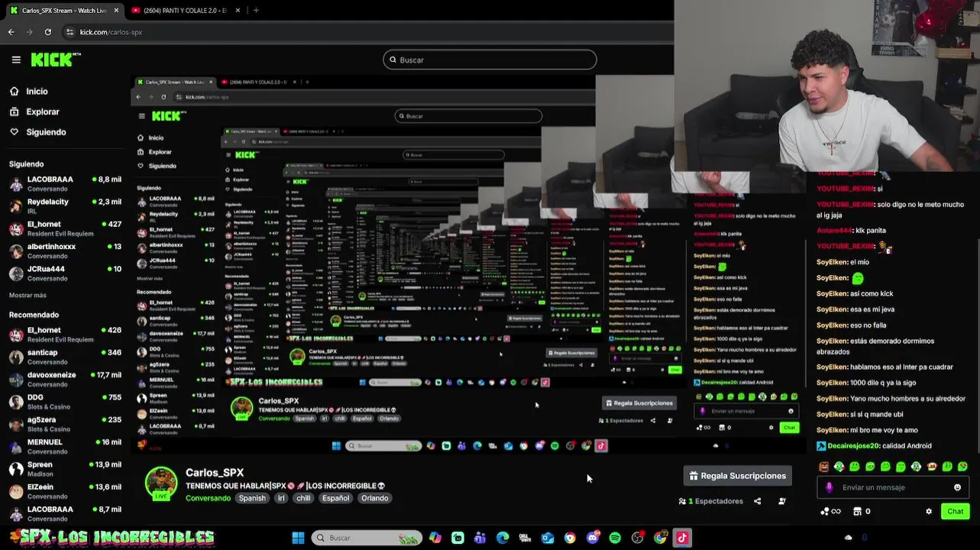Click user icon beside the share icon
The width and height of the screenshot is (980, 550).
(x=781, y=501)
